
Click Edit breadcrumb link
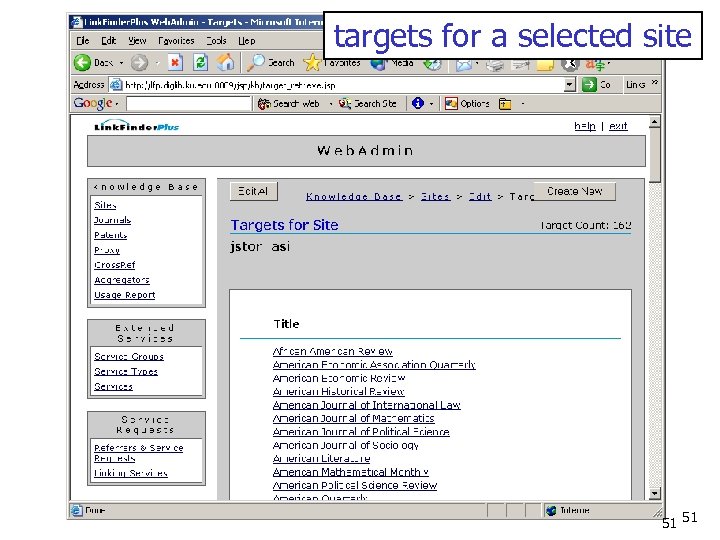click(x=480, y=197)
